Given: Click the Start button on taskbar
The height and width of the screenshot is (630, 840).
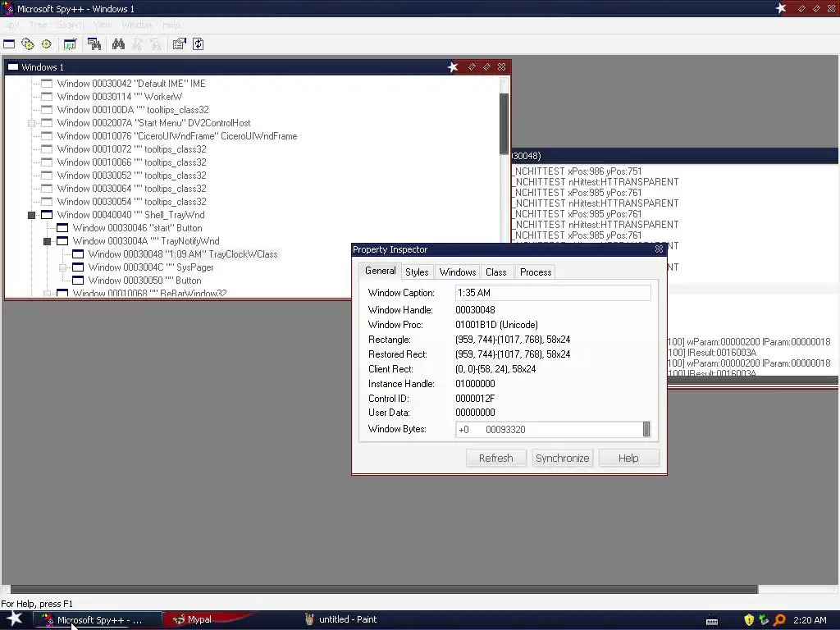Looking at the screenshot, I should click(14, 619).
